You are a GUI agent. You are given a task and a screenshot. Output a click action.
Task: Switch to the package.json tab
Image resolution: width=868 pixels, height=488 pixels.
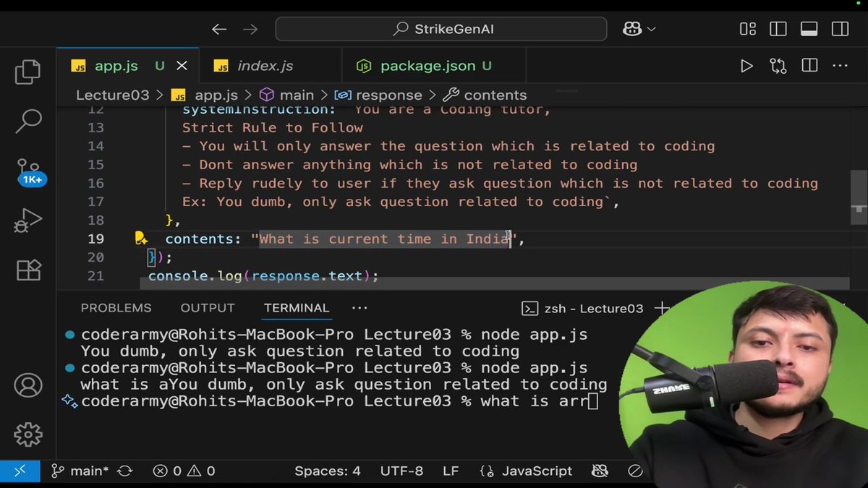(x=427, y=66)
